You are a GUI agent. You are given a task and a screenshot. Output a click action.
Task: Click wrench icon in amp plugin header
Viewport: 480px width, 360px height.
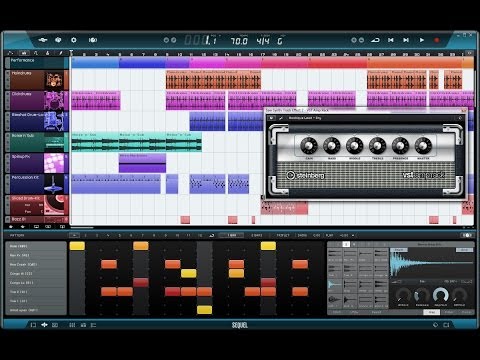281,118
